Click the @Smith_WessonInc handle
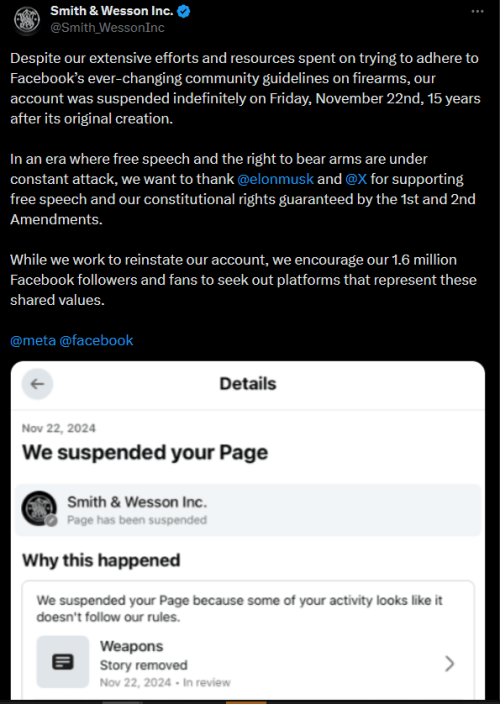The image size is (500, 704). point(107,28)
